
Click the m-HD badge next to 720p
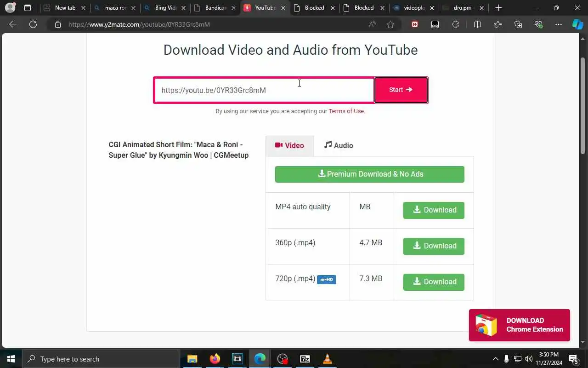[x=327, y=279]
